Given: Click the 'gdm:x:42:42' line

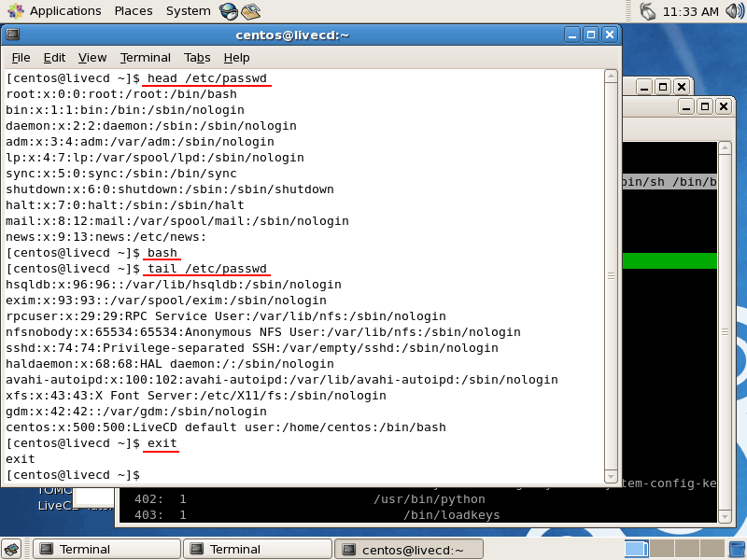Looking at the screenshot, I should coord(136,412).
